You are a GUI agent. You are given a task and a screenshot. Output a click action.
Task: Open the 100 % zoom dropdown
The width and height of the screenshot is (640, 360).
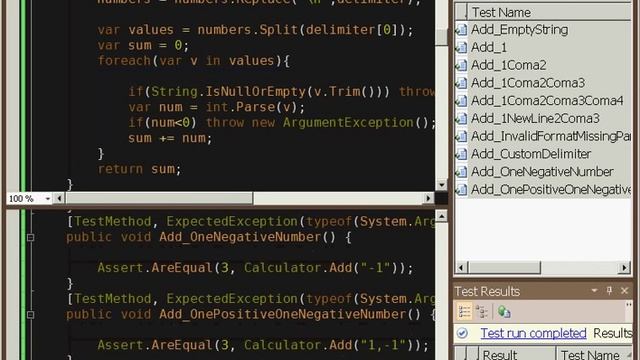pyautogui.click(x=48, y=199)
